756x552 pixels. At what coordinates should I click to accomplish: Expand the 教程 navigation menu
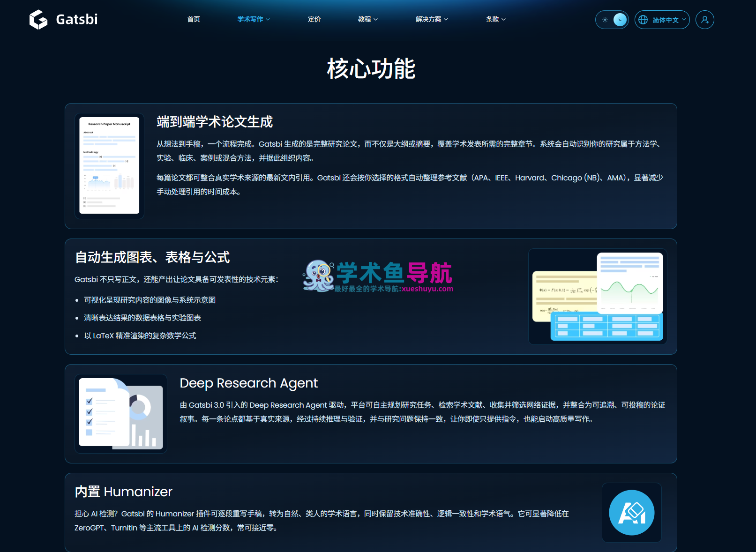pyautogui.click(x=367, y=19)
